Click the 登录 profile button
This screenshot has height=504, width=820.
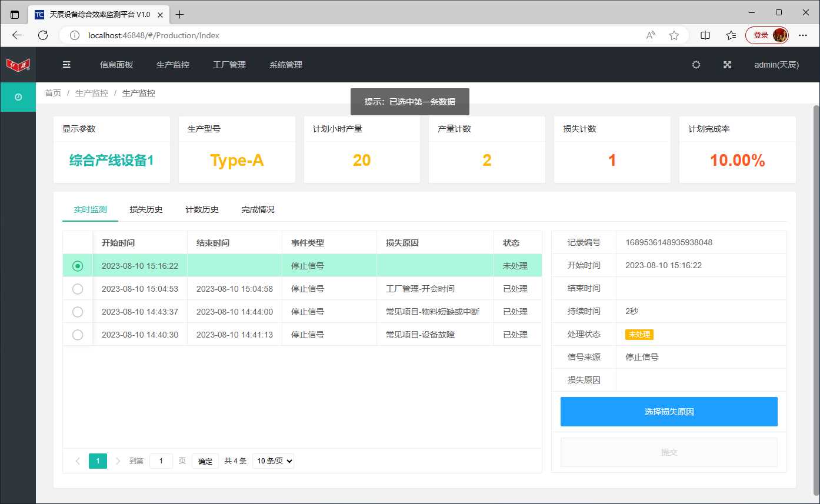(x=767, y=35)
